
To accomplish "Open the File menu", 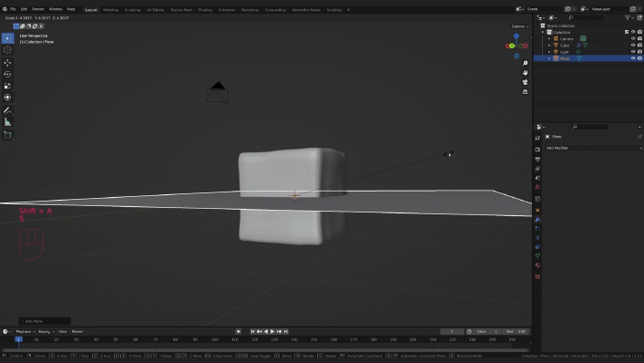I will click(13, 9).
